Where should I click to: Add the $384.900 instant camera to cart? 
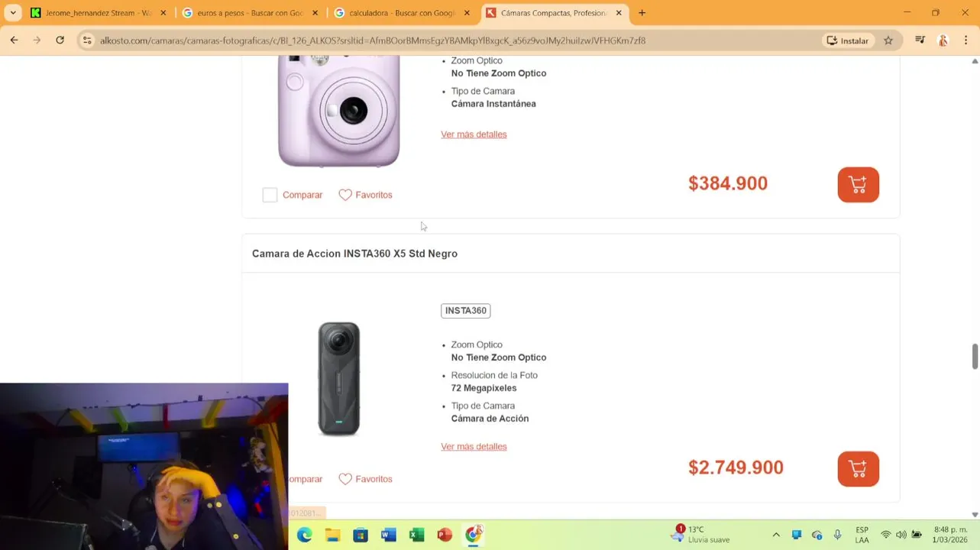tap(858, 185)
